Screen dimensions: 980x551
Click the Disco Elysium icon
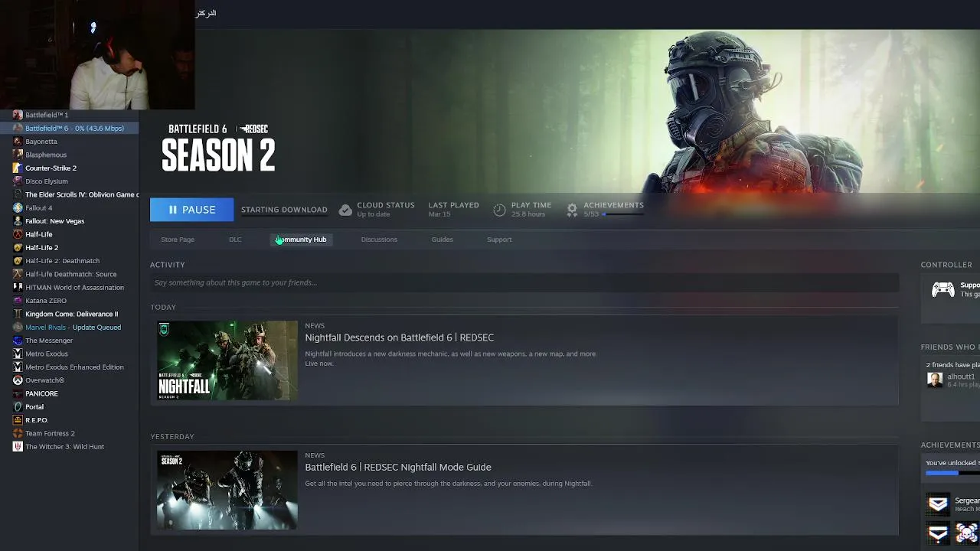tap(18, 181)
